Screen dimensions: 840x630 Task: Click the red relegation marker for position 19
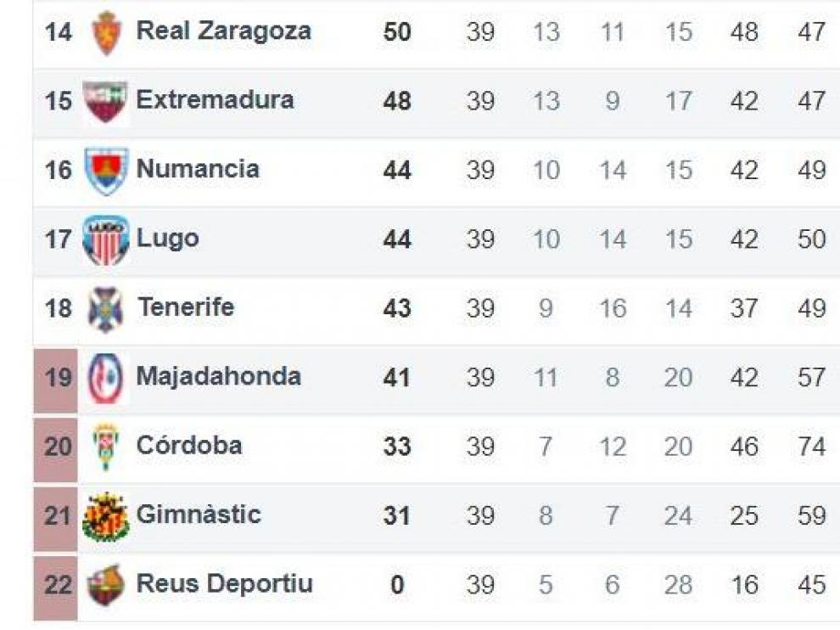[55, 380]
